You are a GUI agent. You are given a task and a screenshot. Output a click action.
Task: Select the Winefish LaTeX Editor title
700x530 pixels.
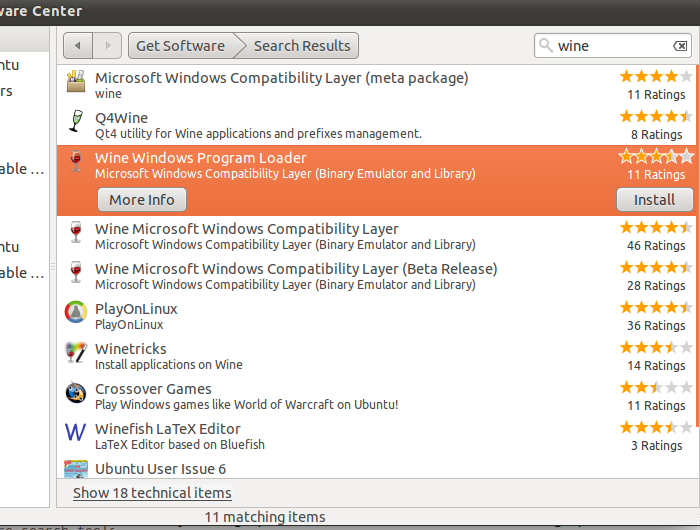(x=168, y=429)
